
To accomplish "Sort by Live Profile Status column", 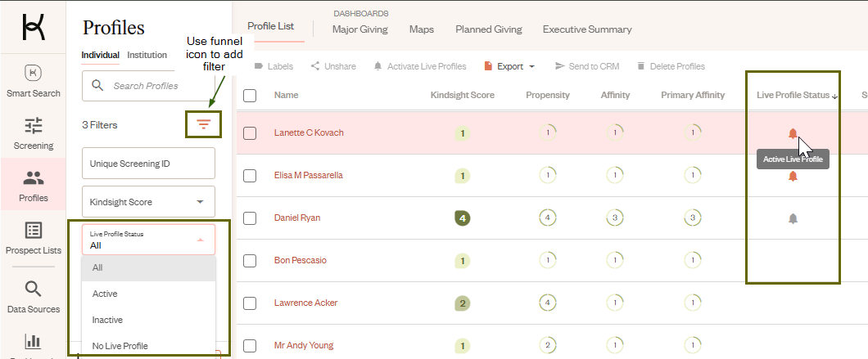I will coord(793,96).
